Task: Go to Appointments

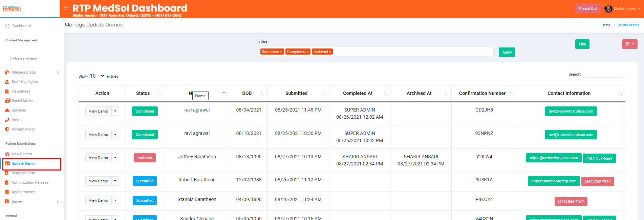Action: click(x=23, y=192)
